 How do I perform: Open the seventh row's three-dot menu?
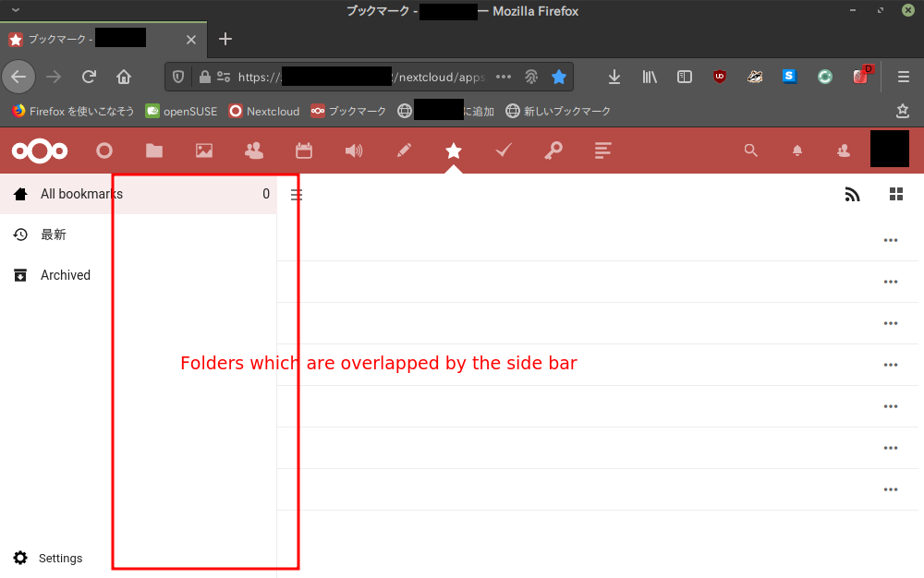tap(891, 489)
